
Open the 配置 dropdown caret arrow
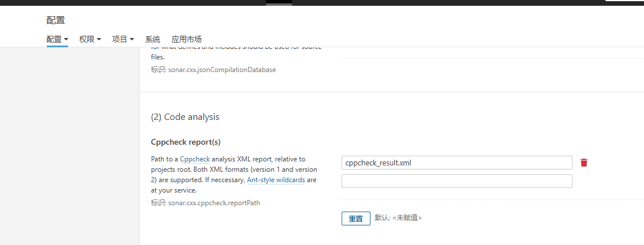(66, 40)
